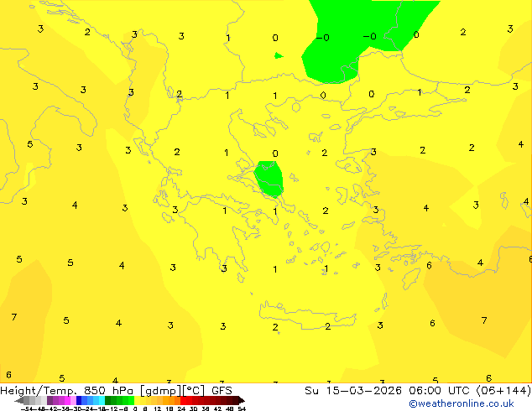Click the '06:00 UTC' time text
Image resolution: width=532 pixels, height=411 pixels.
(441, 390)
